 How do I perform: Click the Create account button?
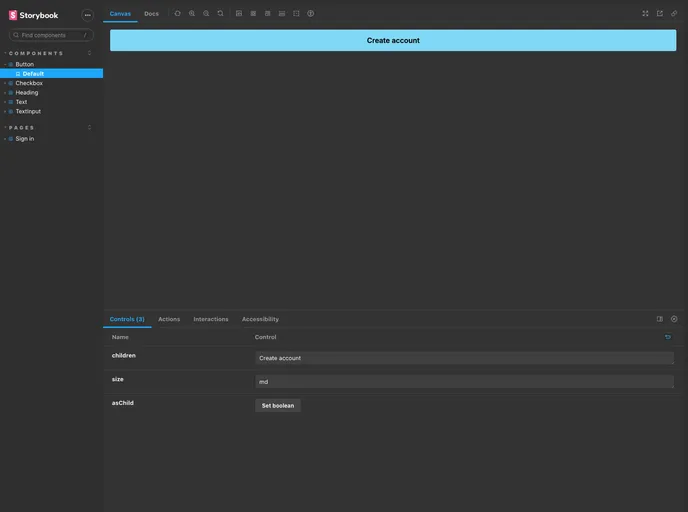click(x=393, y=40)
